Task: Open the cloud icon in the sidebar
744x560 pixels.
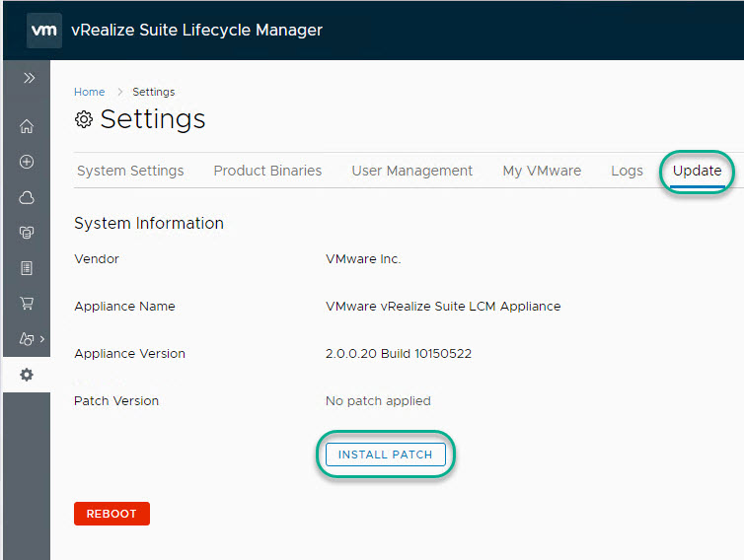Action: [27, 197]
